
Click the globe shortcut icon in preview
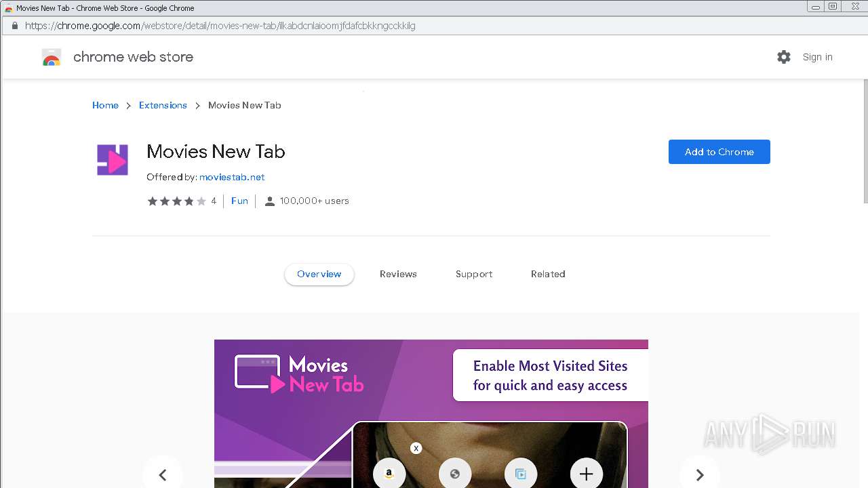point(455,474)
